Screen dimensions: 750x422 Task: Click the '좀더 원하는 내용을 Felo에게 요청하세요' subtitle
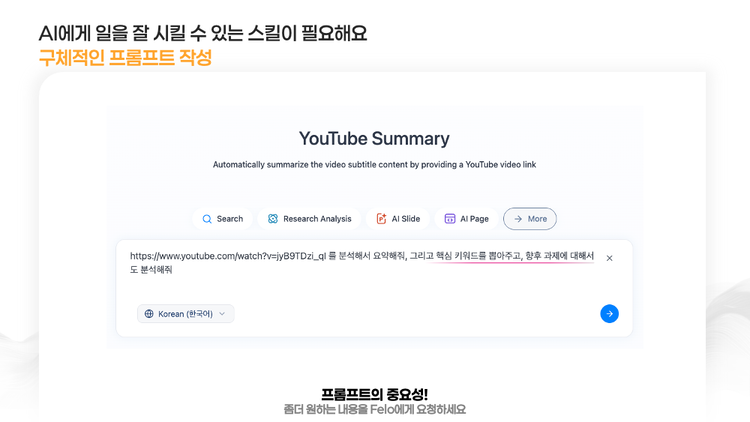(x=374, y=410)
